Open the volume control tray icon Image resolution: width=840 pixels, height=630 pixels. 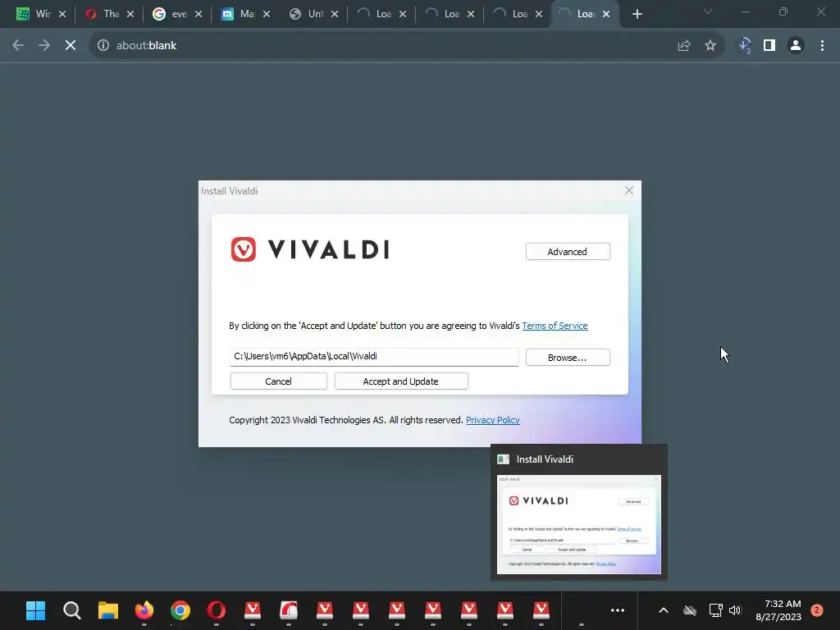[x=735, y=610]
